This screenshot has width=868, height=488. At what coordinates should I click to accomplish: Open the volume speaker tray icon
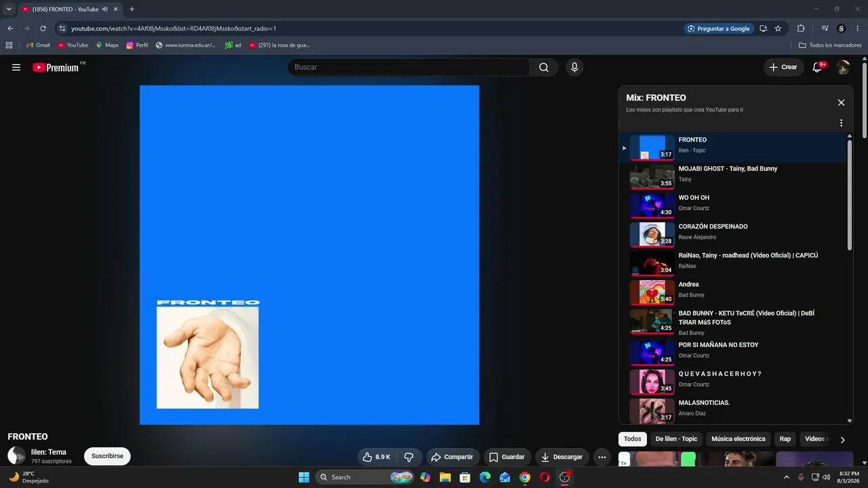tap(826, 477)
